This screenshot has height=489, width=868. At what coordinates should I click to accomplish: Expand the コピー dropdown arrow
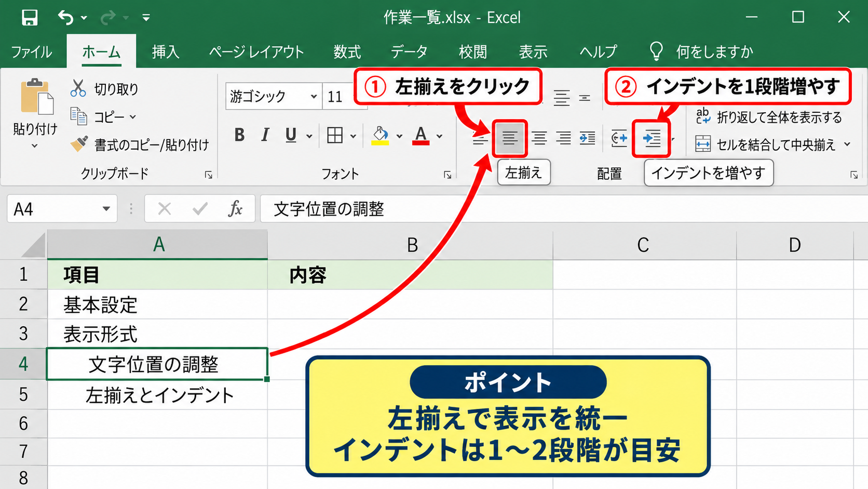(133, 117)
